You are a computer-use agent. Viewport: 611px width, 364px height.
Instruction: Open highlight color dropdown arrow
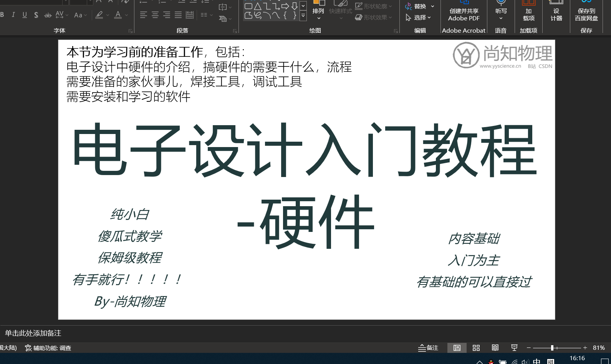tap(108, 15)
